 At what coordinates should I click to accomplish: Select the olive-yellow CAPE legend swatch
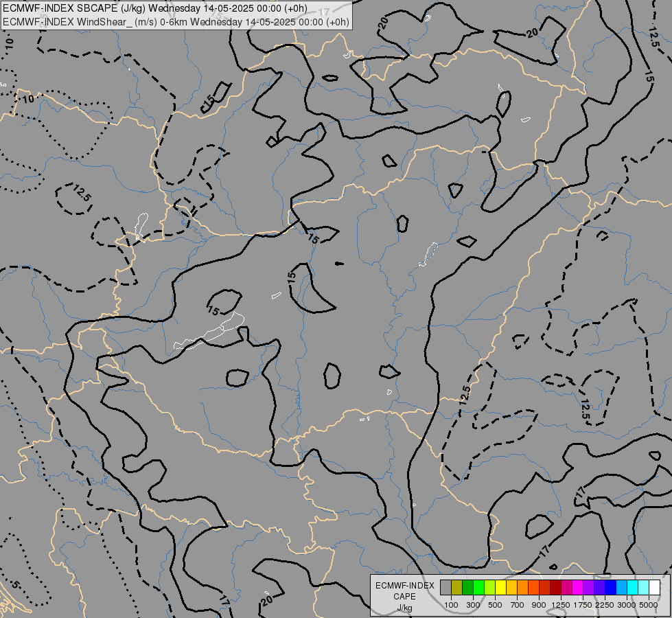[x=457, y=588]
